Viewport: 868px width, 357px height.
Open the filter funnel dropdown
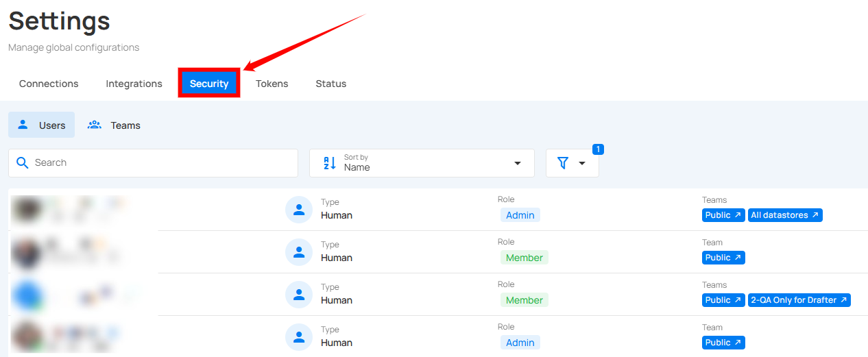[572, 163]
